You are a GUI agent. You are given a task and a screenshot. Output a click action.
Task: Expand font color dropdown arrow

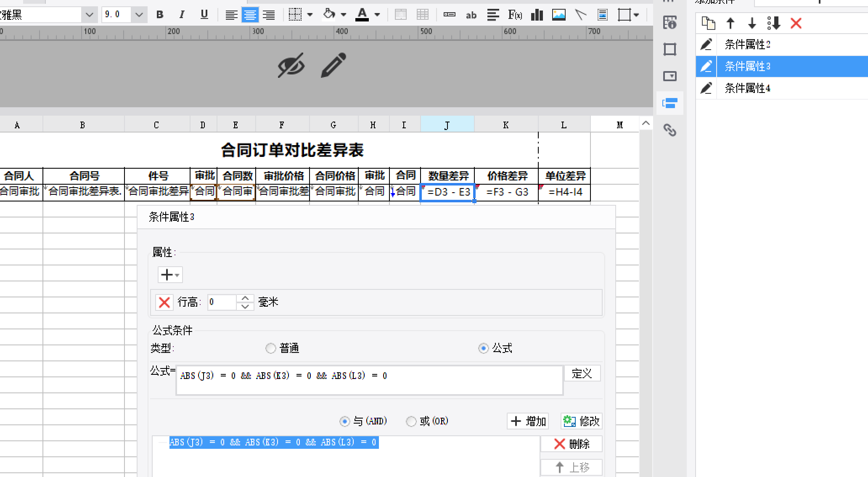point(377,15)
